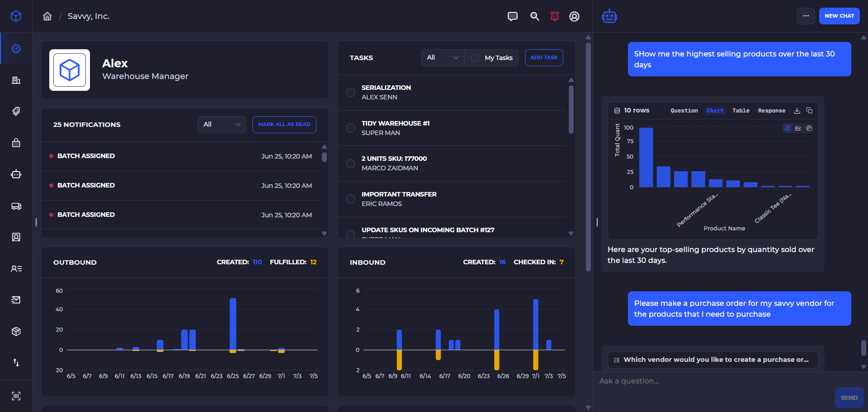Send the chat message
The image size is (868, 412).
click(x=849, y=398)
